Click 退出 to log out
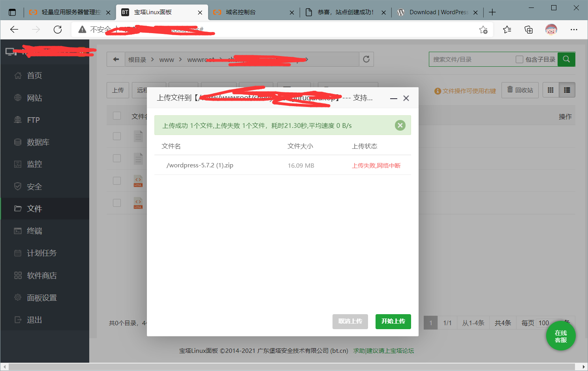Viewport: 588px width, 371px height. click(x=45, y=320)
